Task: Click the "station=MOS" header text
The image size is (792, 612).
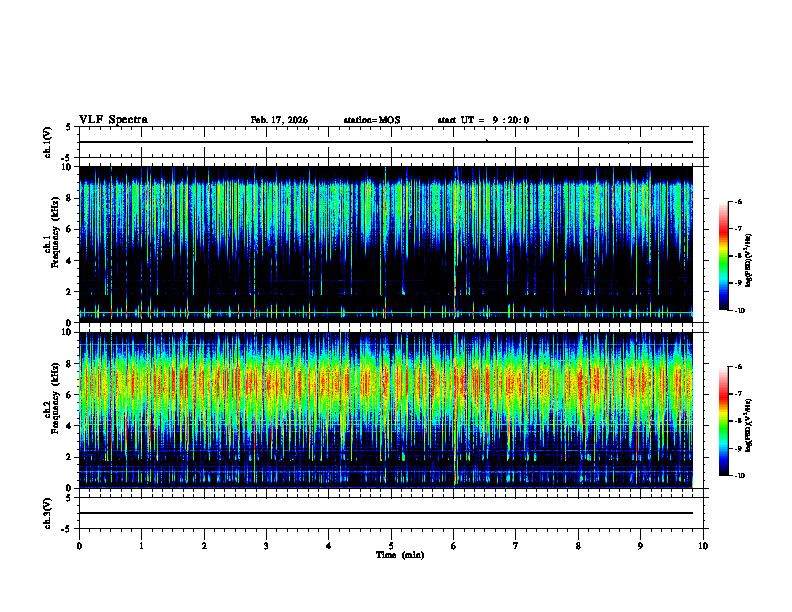Action: pos(372,120)
